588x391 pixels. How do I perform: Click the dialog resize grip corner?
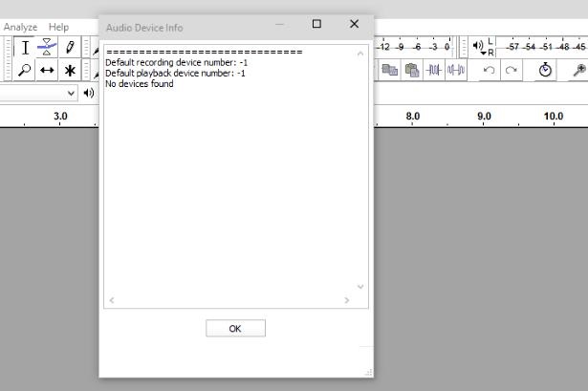(x=368, y=372)
